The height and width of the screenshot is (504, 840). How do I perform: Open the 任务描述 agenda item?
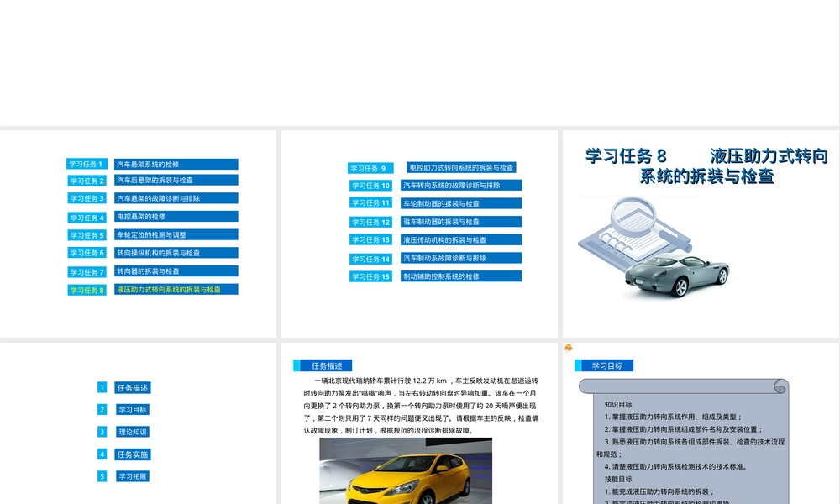point(133,388)
